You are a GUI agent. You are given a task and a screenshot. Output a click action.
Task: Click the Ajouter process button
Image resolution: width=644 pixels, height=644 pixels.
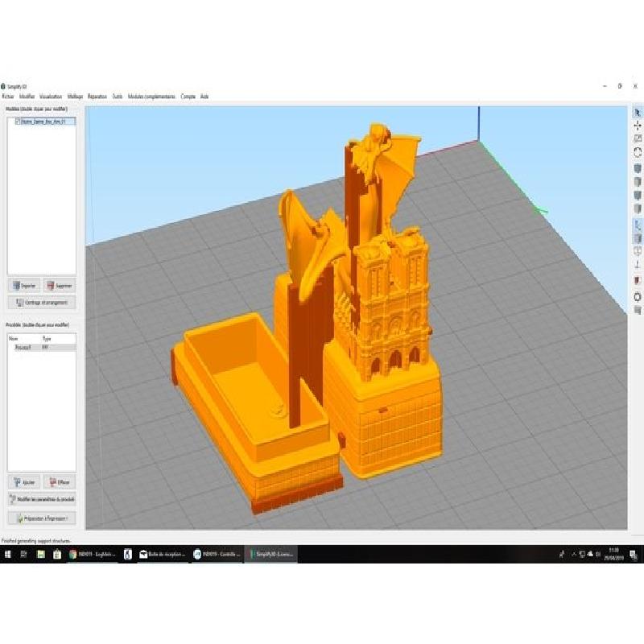click(x=25, y=482)
